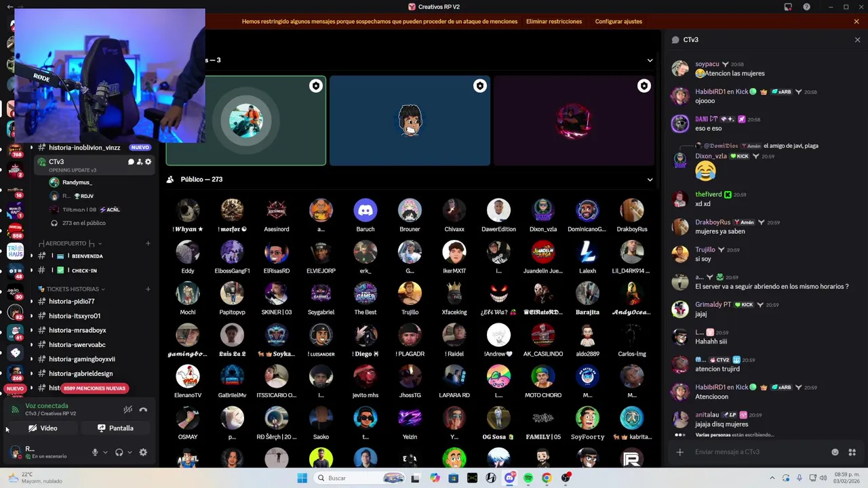Screen dimensions: 868x488
Task: Open the inbox icon in the title bar
Action: (x=788, y=7)
